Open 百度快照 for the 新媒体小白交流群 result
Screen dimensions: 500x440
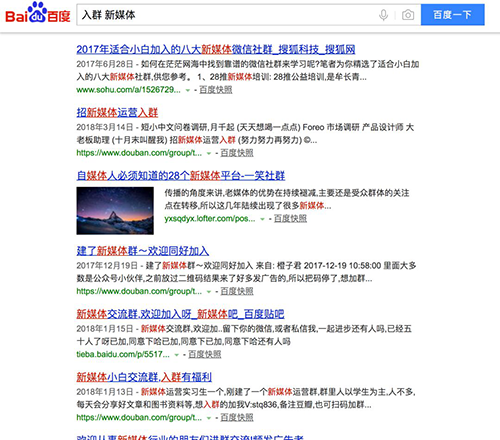(237, 417)
